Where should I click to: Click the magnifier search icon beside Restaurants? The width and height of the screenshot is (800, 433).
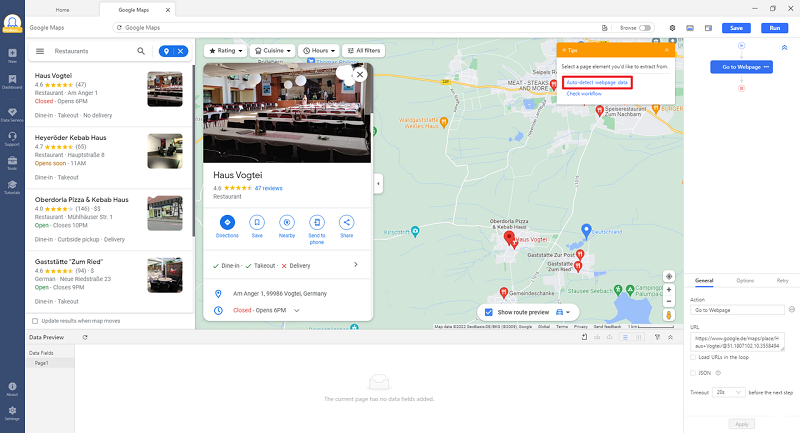coord(141,51)
